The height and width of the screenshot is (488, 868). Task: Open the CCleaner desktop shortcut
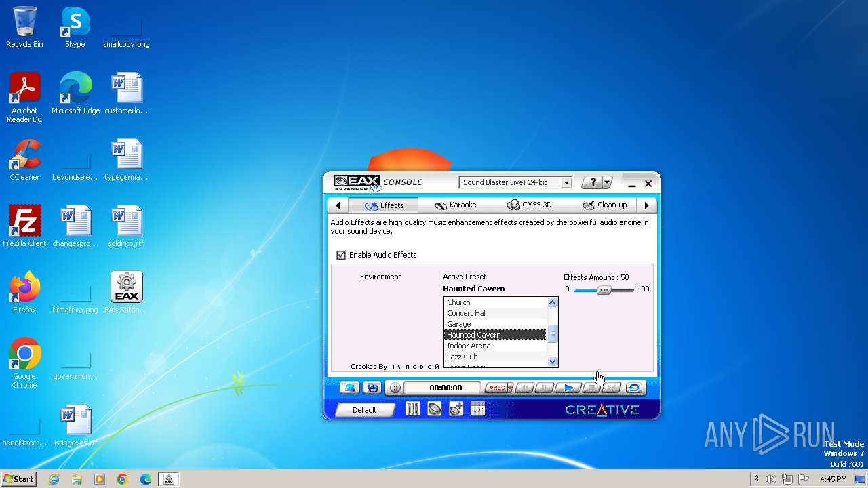pyautogui.click(x=24, y=160)
